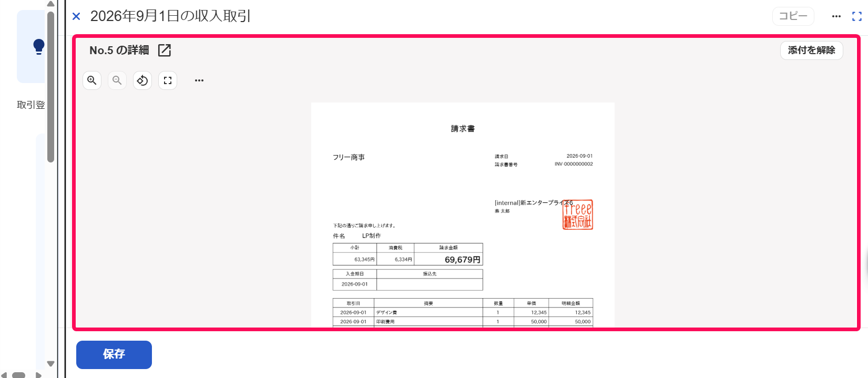
Task: Save the transaction with 保存 button
Action: coord(114,354)
